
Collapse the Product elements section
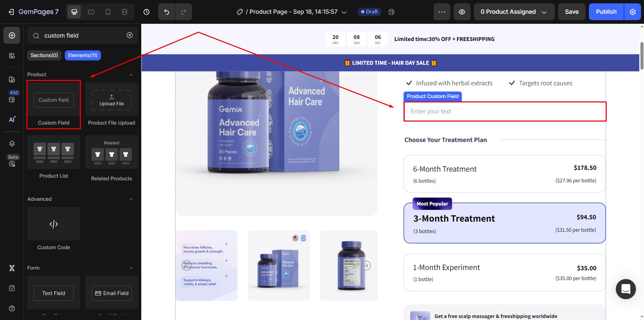132,75
